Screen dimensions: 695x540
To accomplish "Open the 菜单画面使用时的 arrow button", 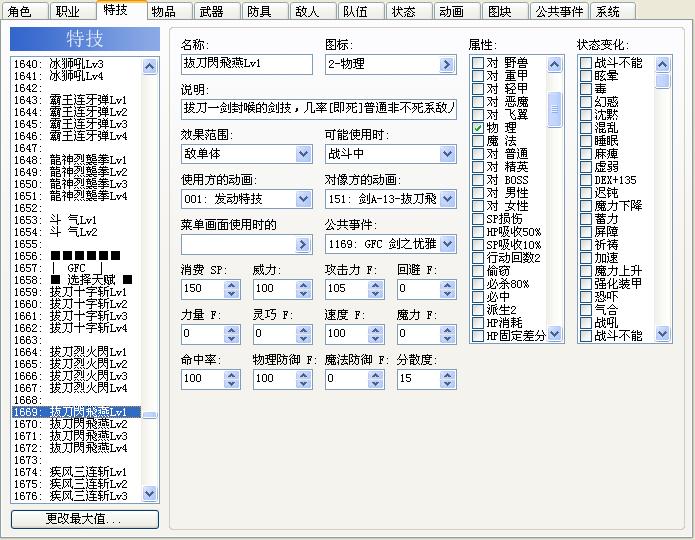I will [x=303, y=244].
